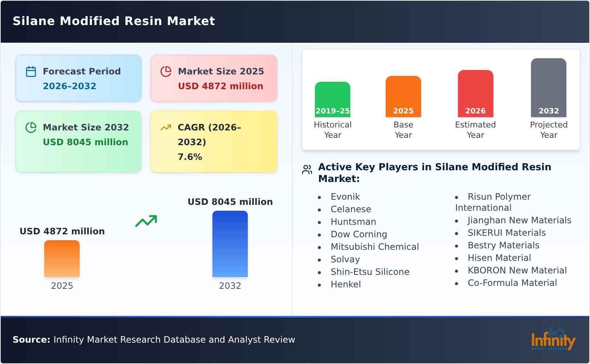This screenshot has height=364, width=590.
Task: Open the Evonik key player entry
Action: tap(344, 196)
